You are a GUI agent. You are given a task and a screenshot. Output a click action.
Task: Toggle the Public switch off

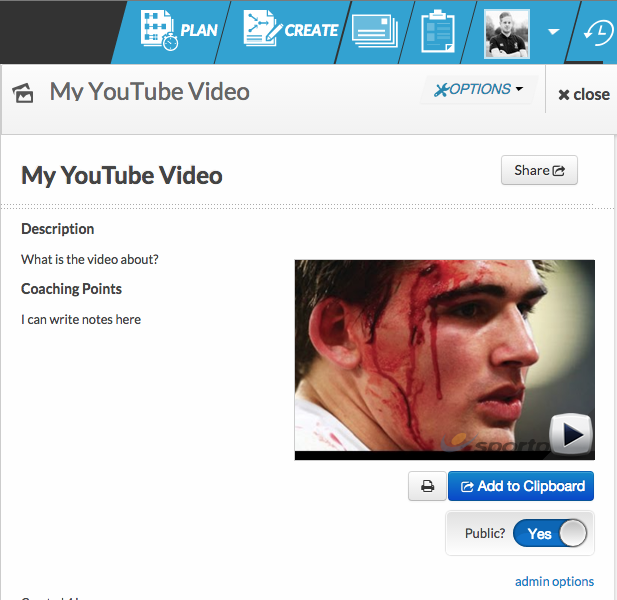tap(551, 534)
